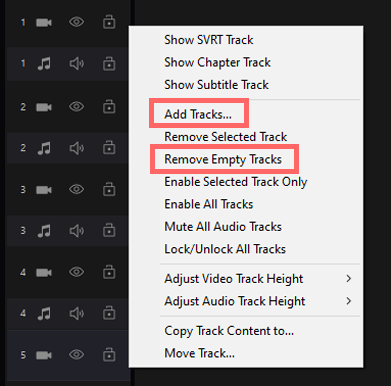391x386 pixels.
Task: Lock audio track 3 using padlock icon
Action: (109, 230)
